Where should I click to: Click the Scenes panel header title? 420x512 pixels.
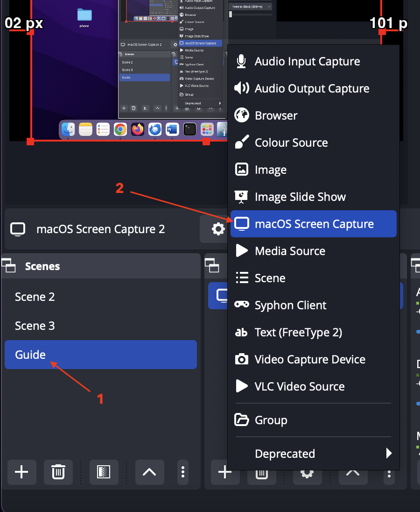(42, 266)
